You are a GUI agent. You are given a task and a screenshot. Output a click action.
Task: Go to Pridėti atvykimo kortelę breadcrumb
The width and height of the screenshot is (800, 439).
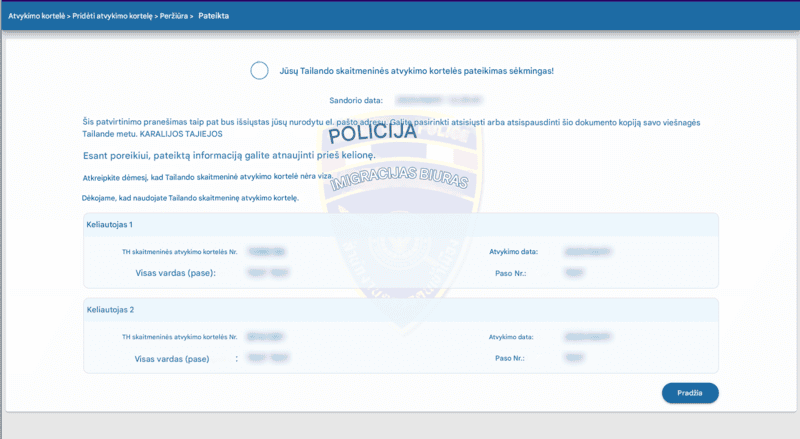click(x=112, y=16)
